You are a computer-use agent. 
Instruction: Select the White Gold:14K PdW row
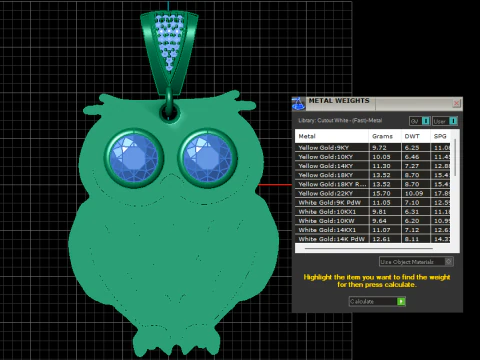[372, 239]
